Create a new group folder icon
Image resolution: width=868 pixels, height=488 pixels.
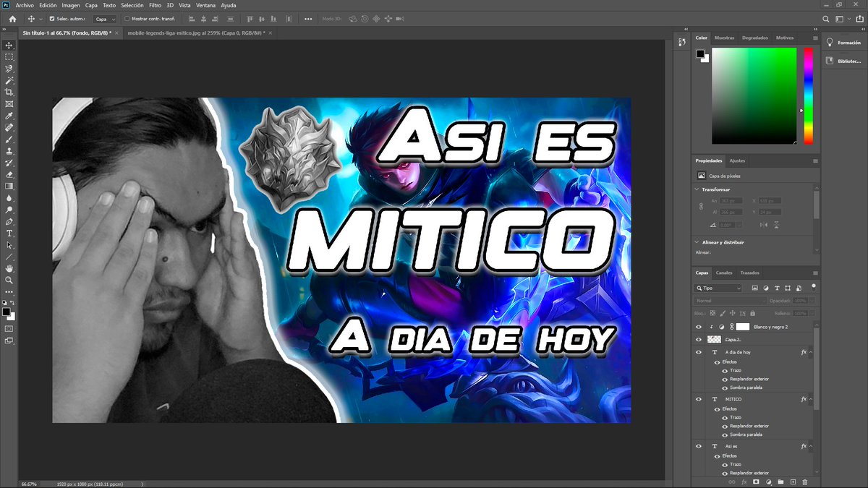coord(780,481)
